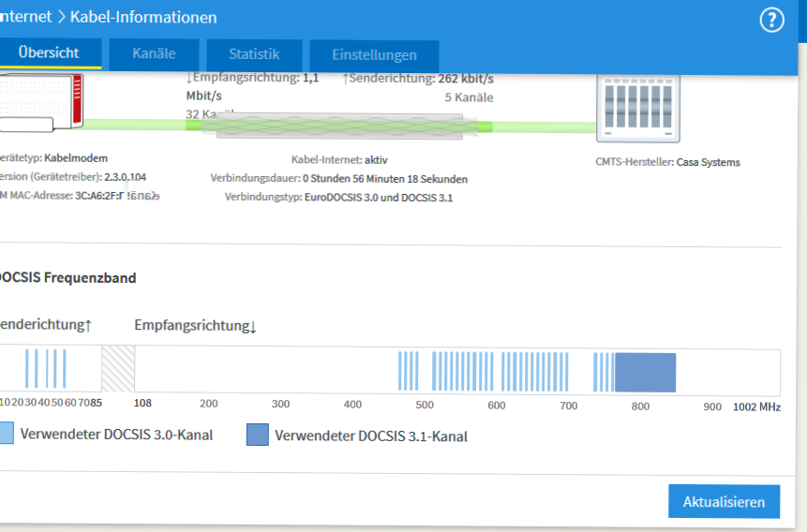Click the light blue DOCSIS 3.0 legend swatch
This screenshot has width=807, height=532.
point(7,433)
